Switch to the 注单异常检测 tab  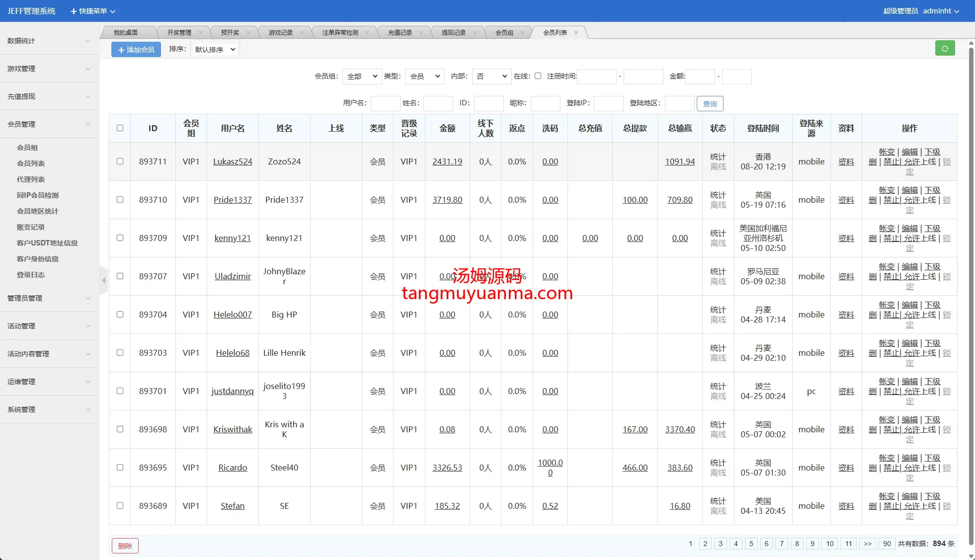coord(340,33)
